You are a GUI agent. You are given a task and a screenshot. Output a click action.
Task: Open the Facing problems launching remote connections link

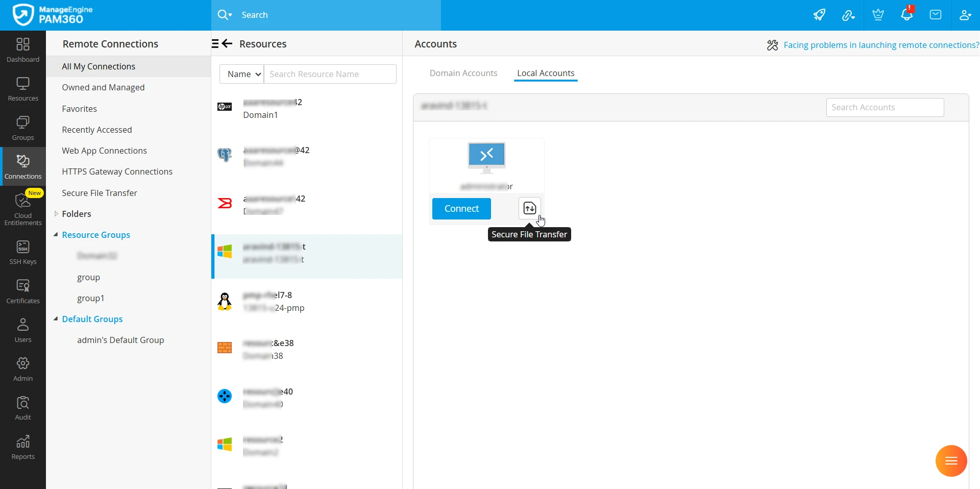pyautogui.click(x=881, y=45)
